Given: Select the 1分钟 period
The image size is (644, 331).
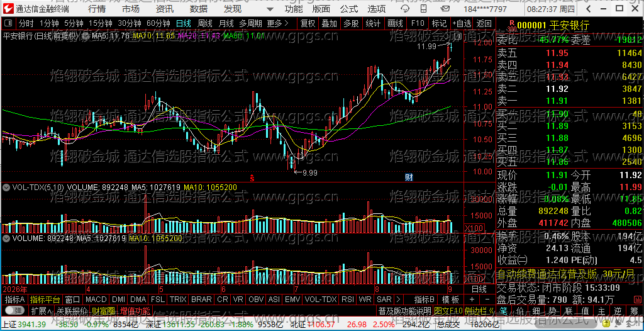Looking at the screenshot, I should click(x=50, y=23).
